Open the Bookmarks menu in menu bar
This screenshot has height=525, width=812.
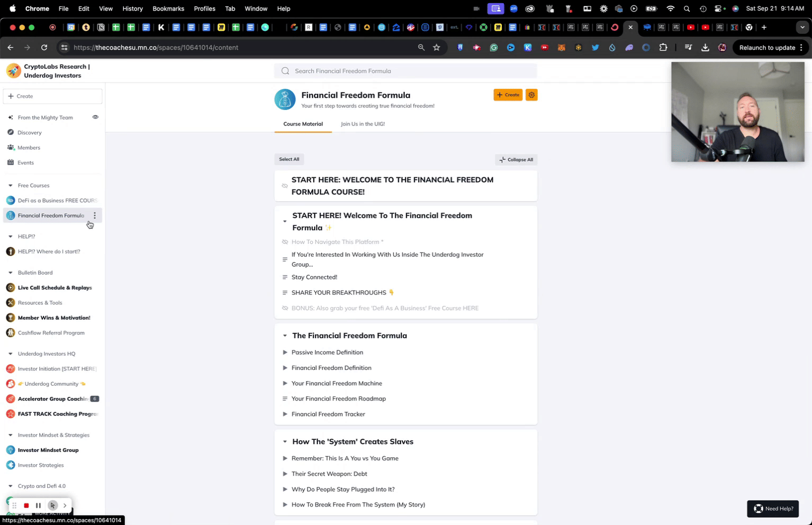[168, 8]
